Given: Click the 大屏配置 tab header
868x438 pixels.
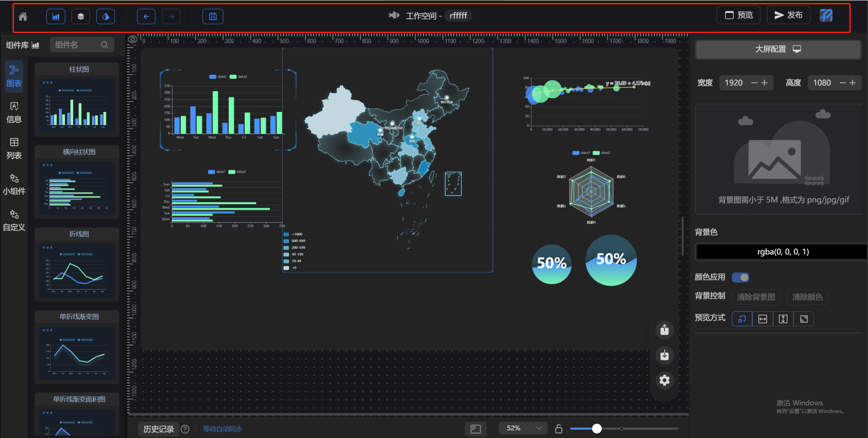Looking at the screenshot, I should tap(778, 49).
